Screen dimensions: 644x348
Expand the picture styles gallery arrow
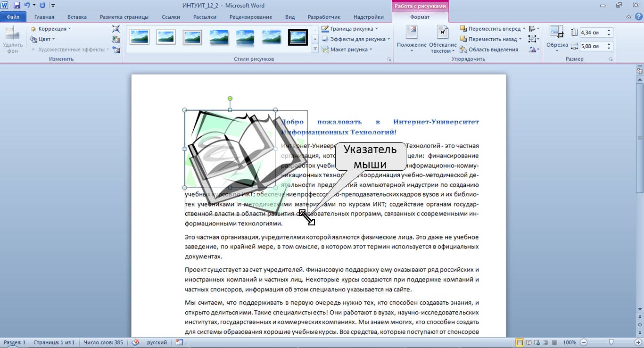315,49
